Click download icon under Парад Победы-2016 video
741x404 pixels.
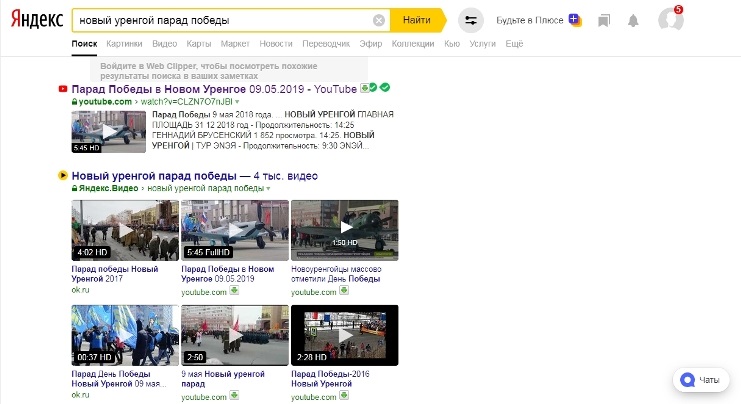344,395
